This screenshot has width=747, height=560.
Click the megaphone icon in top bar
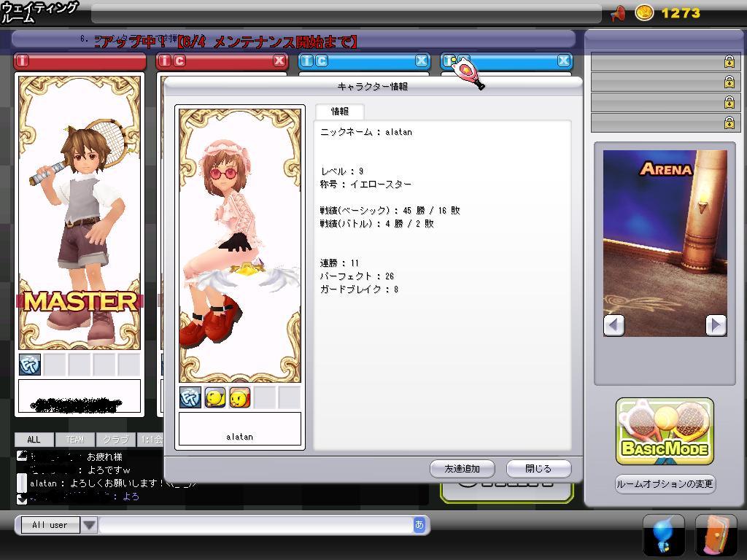click(x=617, y=13)
